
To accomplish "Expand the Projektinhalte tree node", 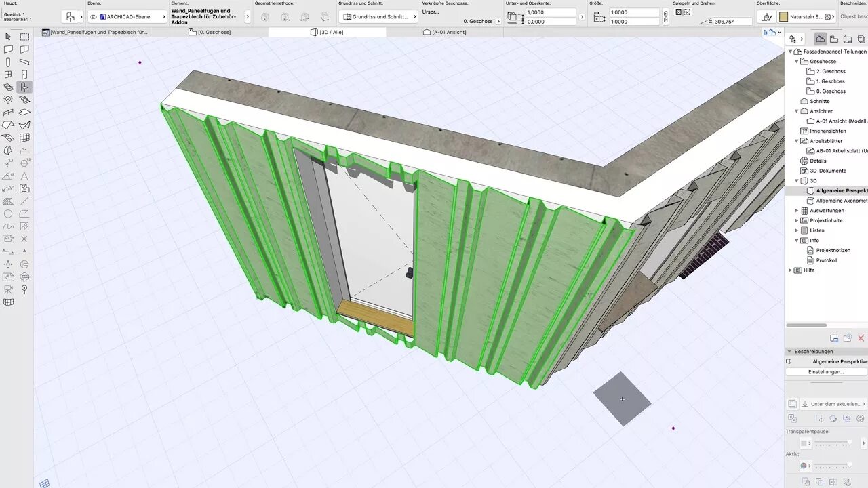I will 797,220.
